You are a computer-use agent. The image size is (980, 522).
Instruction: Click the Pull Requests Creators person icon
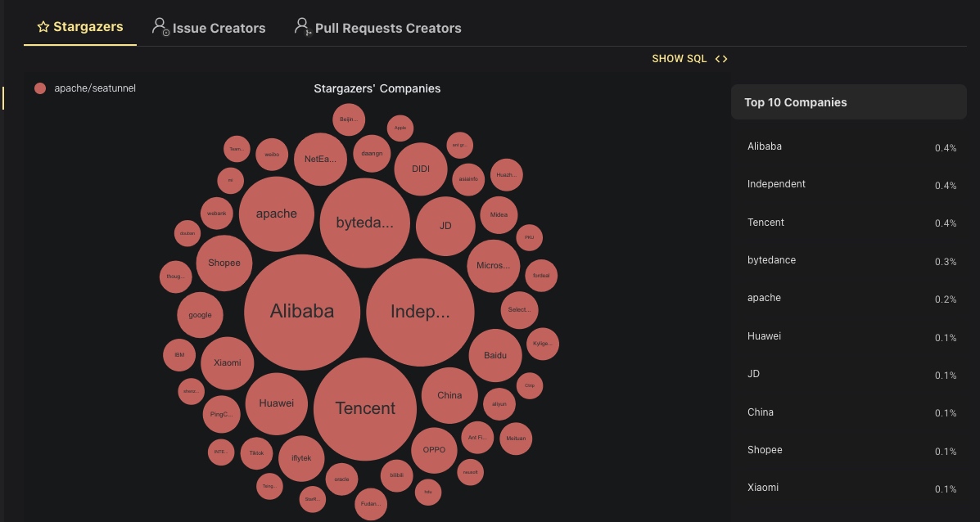click(303, 27)
